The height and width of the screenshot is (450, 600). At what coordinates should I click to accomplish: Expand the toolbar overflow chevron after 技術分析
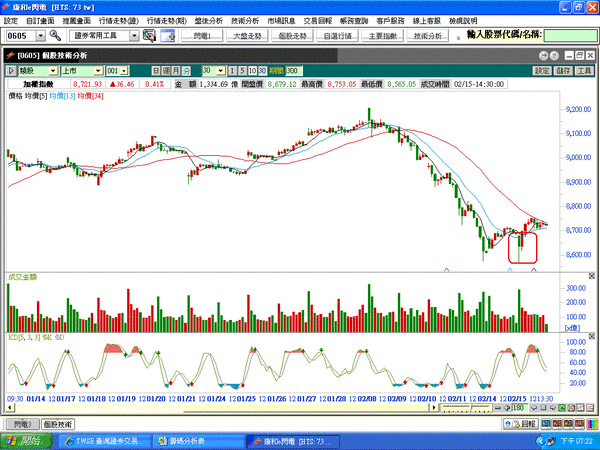pos(458,38)
